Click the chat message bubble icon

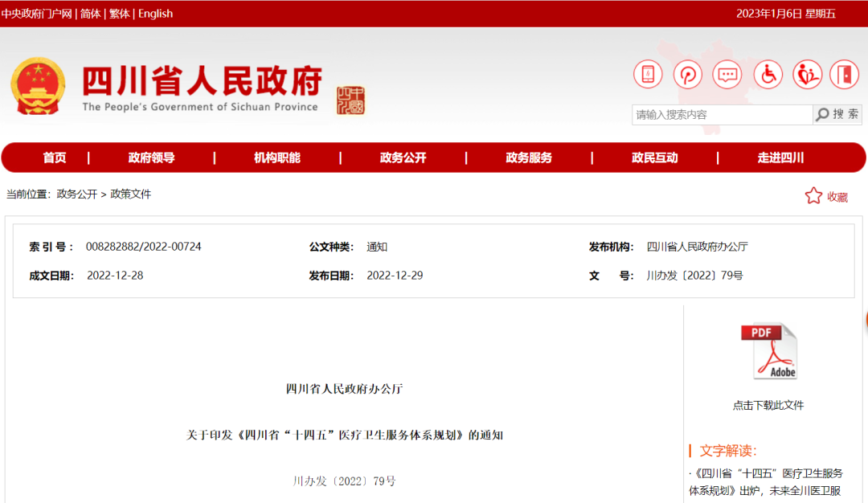pyautogui.click(x=727, y=75)
